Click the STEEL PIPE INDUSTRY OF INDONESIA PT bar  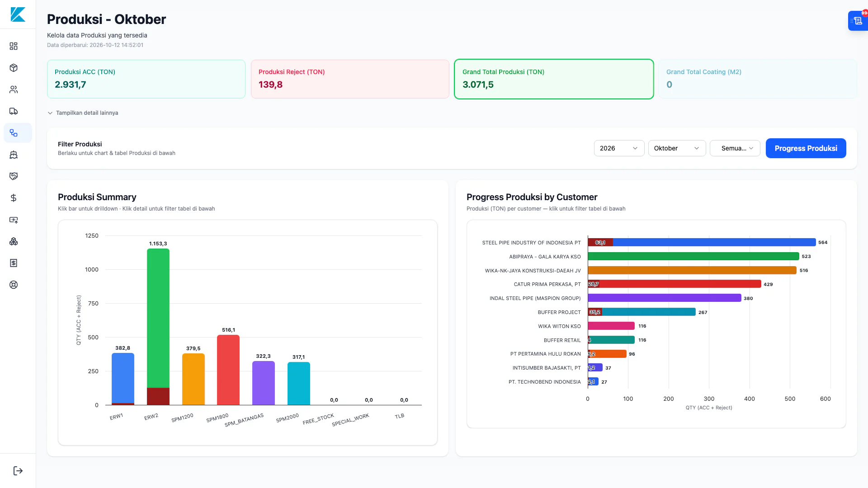click(714, 243)
